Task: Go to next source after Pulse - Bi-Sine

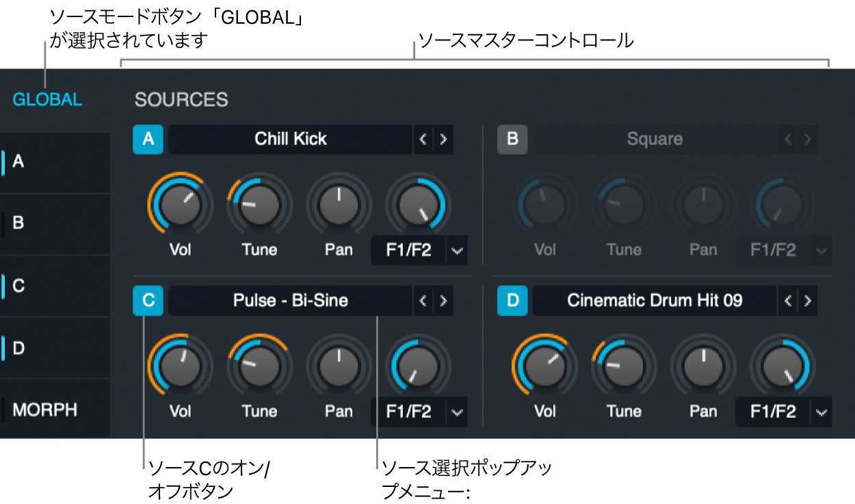Action: pyautogui.click(x=443, y=300)
